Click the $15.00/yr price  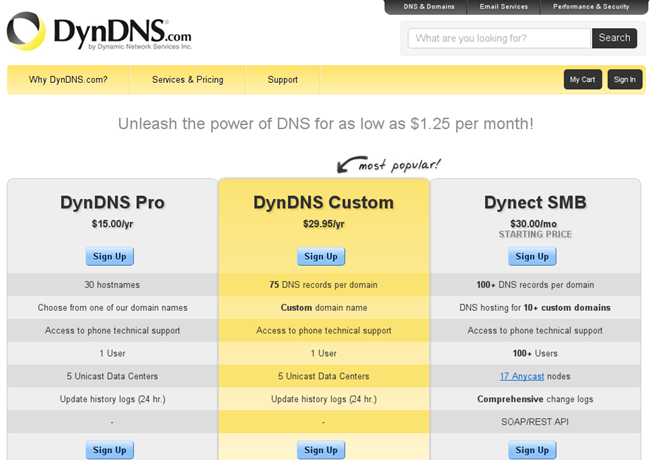click(112, 224)
